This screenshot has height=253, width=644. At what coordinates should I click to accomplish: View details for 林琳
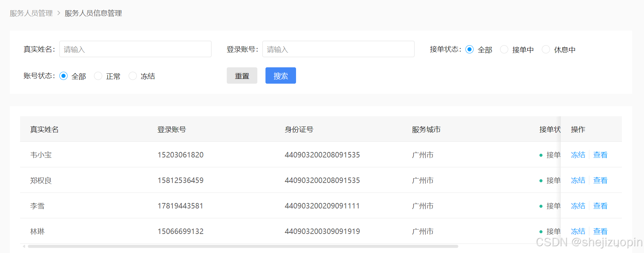click(600, 231)
